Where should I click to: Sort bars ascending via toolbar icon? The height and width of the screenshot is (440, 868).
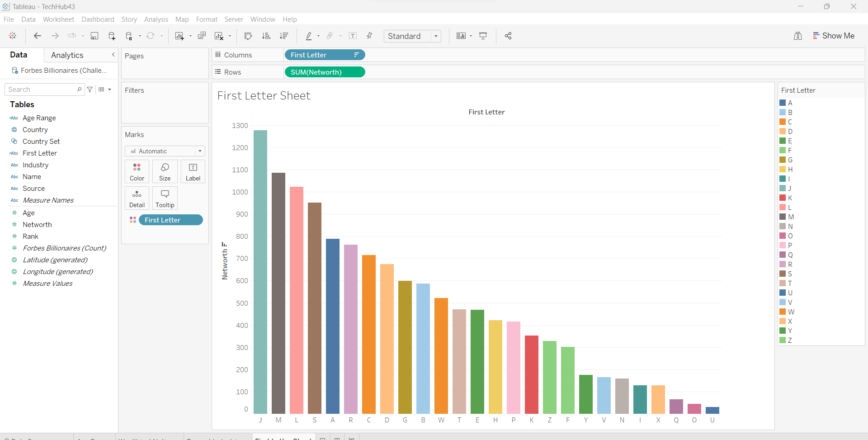coord(266,36)
